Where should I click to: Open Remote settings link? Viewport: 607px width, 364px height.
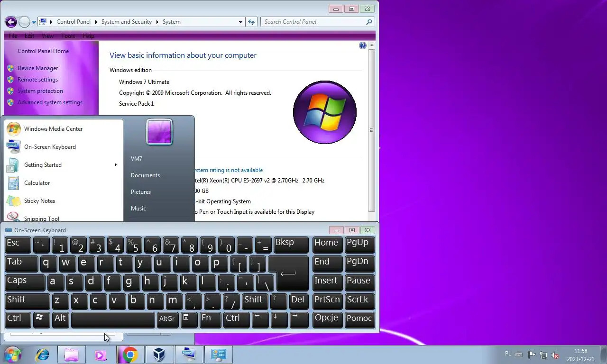tap(37, 80)
